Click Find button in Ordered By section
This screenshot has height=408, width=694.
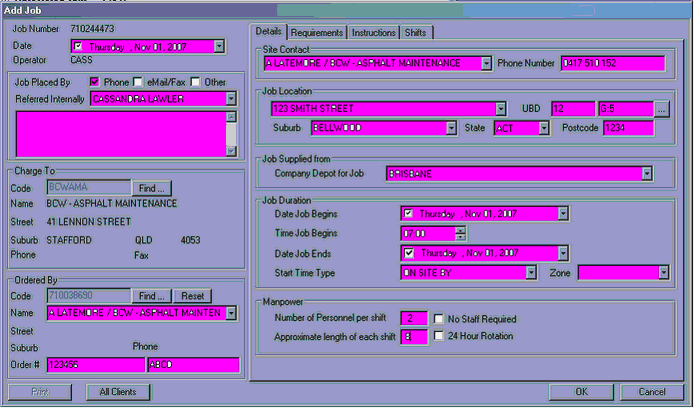point(151,296)
